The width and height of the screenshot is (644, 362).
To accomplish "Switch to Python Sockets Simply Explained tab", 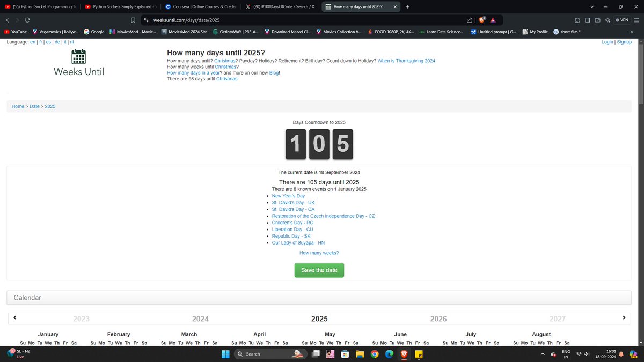I will [x=121, y=6].
